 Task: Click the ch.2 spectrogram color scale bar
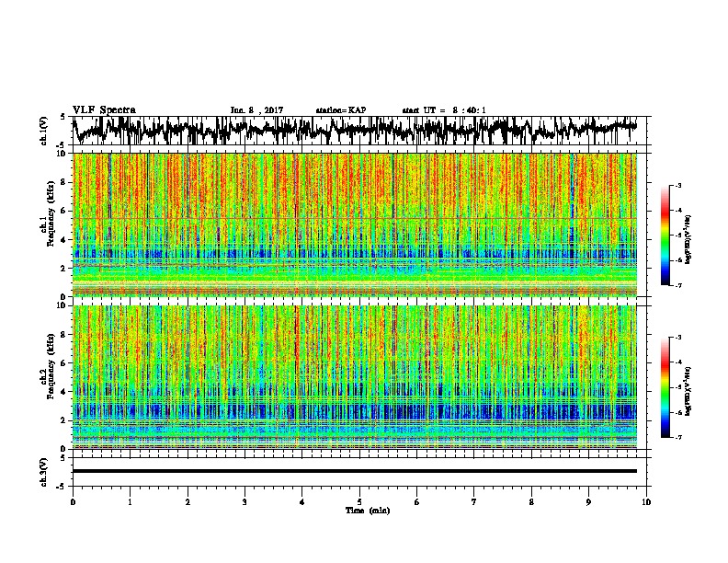(x=665, y=387)
